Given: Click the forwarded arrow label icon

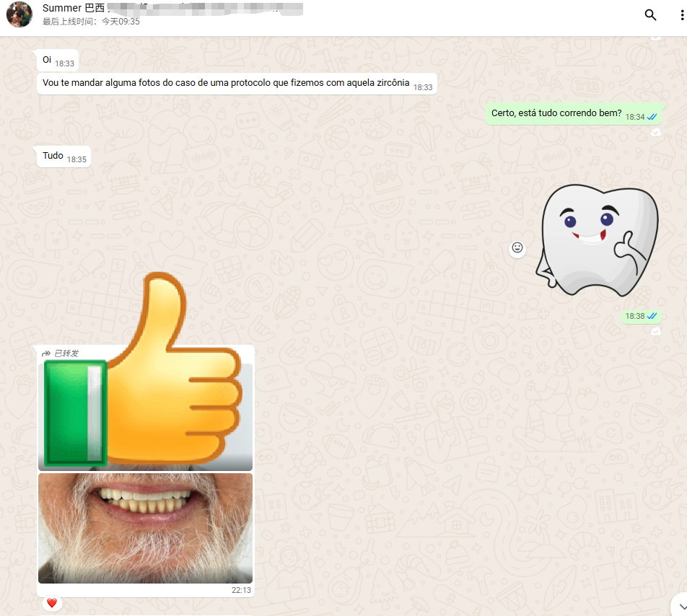Looking at the screenshot, I should [46, 353].
